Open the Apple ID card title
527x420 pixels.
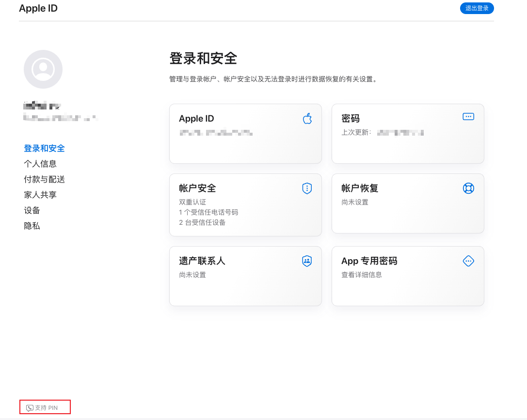[x=196, y=119]
